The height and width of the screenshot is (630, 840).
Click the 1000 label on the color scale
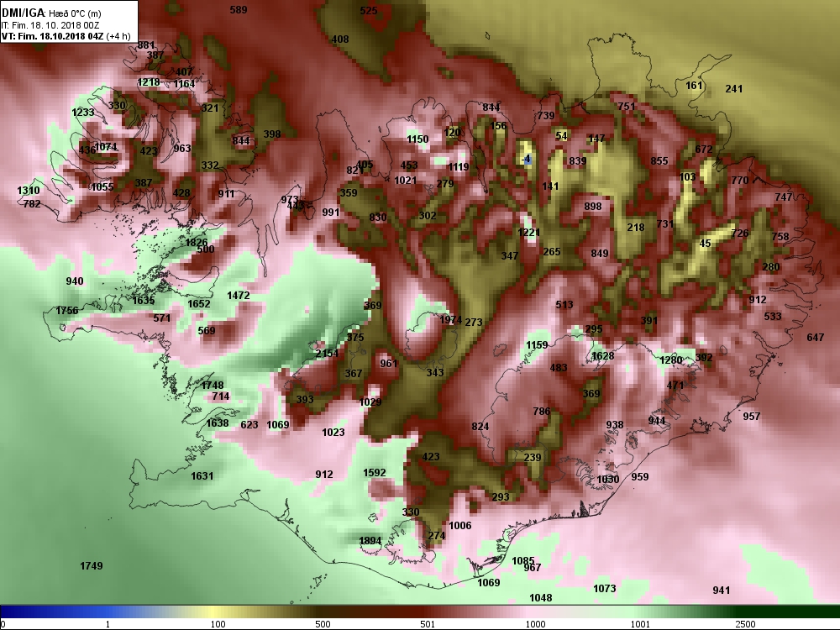(535, 624)
